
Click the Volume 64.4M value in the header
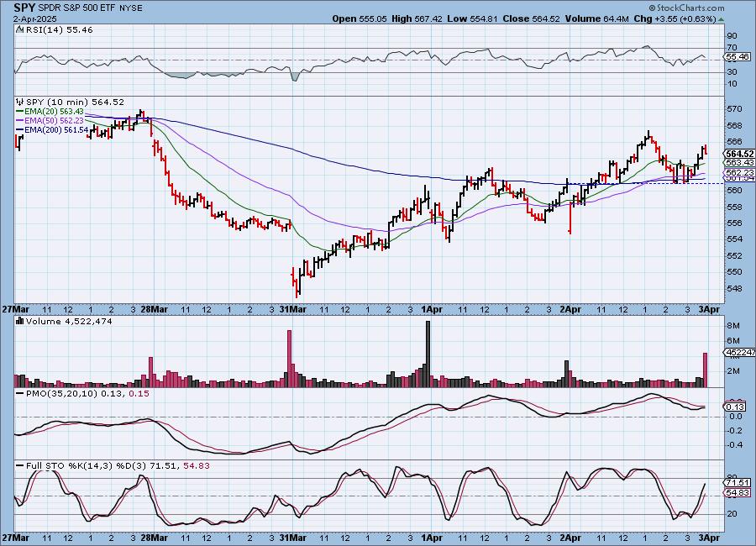click(x=596, y=18)
